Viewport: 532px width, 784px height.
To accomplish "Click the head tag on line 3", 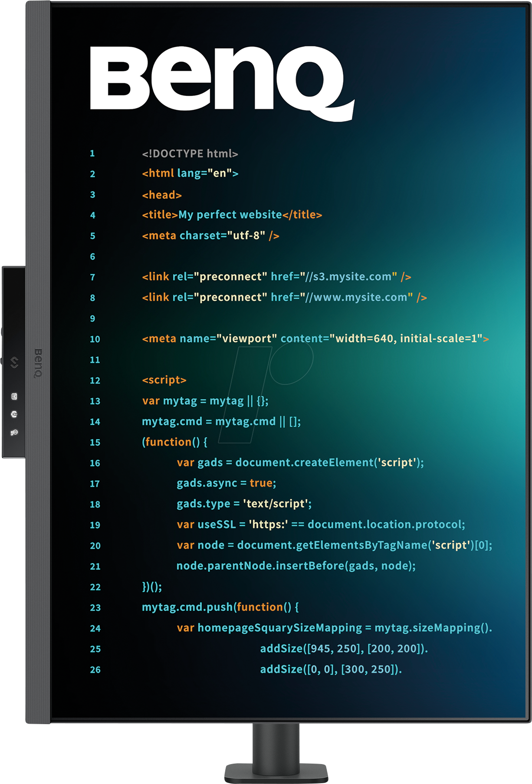I will tap(162, 195).
